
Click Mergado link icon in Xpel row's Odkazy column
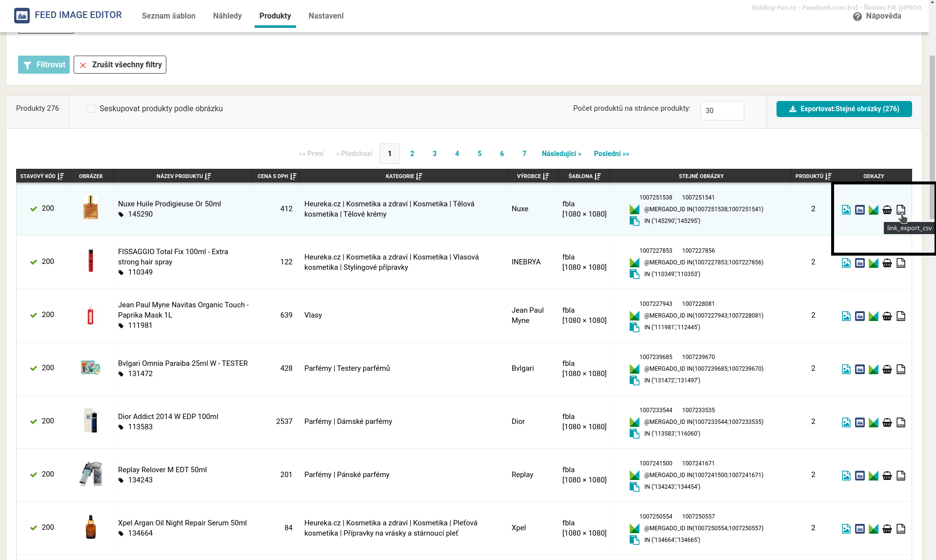[x=874, y=529]
